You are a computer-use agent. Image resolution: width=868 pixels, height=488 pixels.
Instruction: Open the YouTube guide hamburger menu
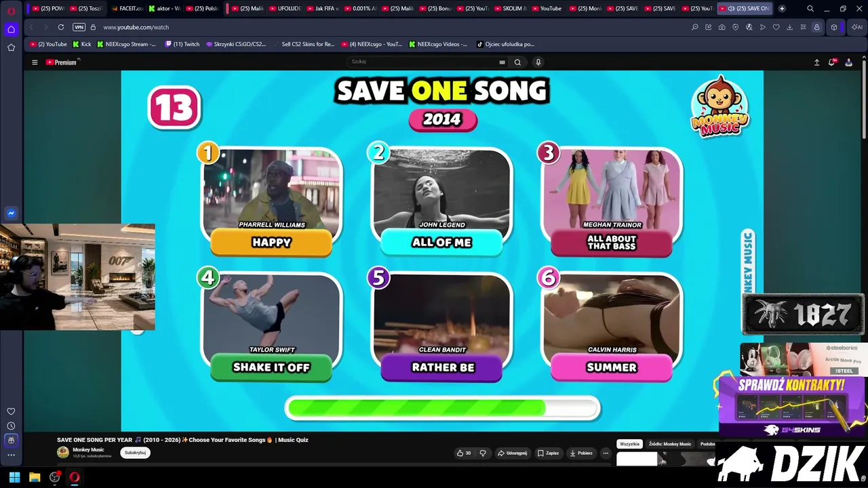tap(35, 62)
